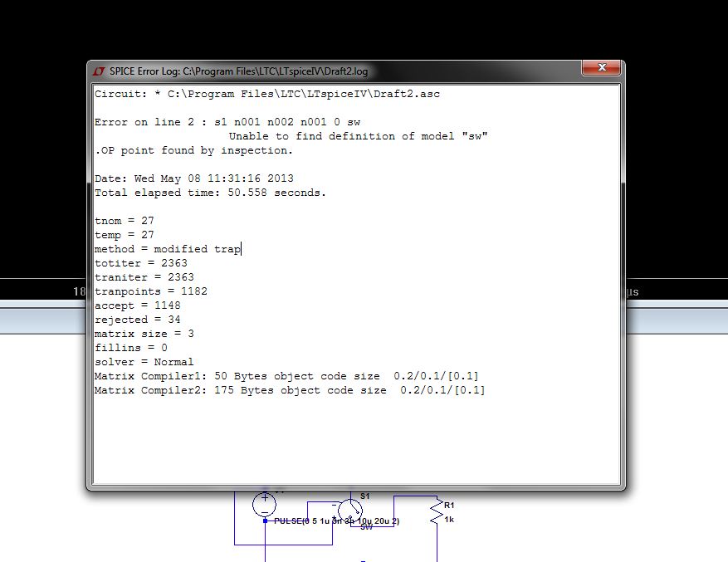Image resolution: width=728 pixels, height=562 pixels.
Task: Click the 'S1' component label in schematic
Action: pos(365,496)
